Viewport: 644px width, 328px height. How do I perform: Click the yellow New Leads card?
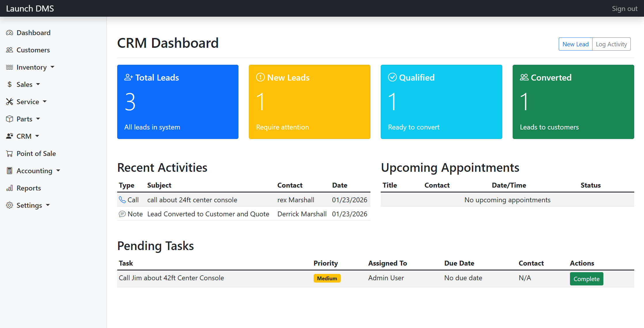coord(309,102)
